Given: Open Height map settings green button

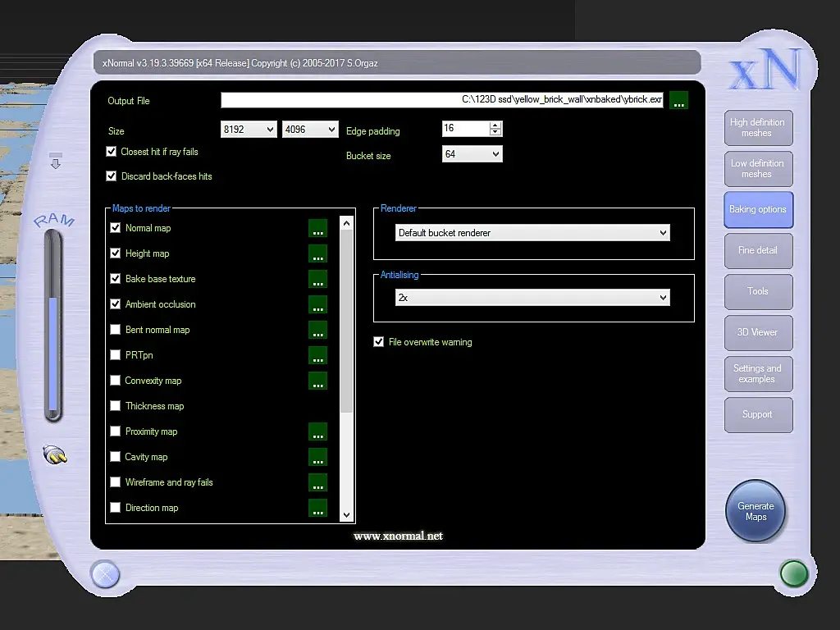Looking at the screenshot, I should 317,253.
